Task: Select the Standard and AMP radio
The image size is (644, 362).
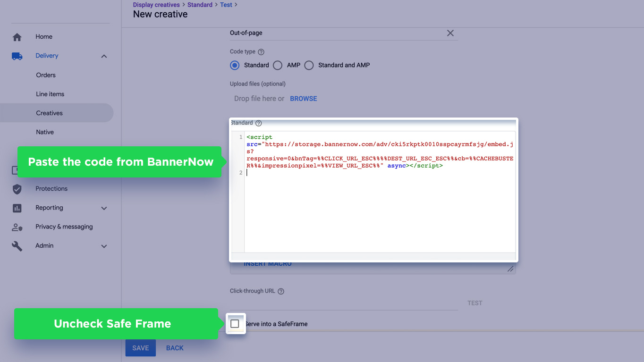Action: [309, 66]
